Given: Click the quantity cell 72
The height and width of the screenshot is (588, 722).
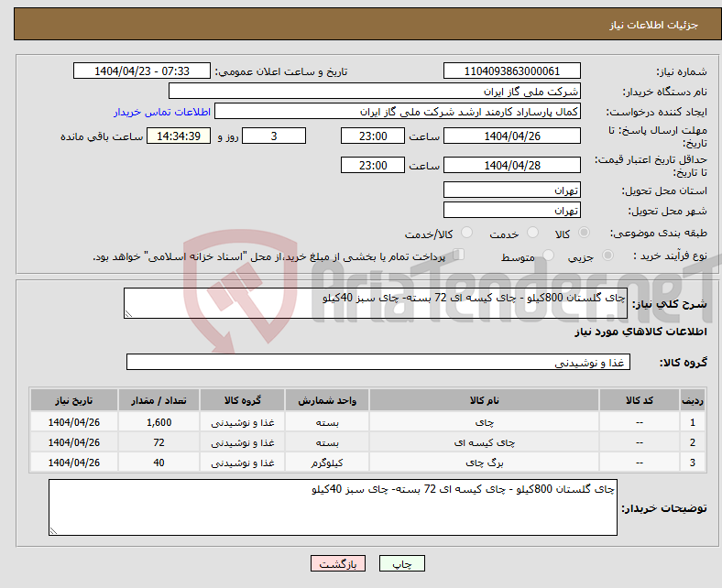Looking at the screenshot, I should pyautogui.click(x=159, y=442).
